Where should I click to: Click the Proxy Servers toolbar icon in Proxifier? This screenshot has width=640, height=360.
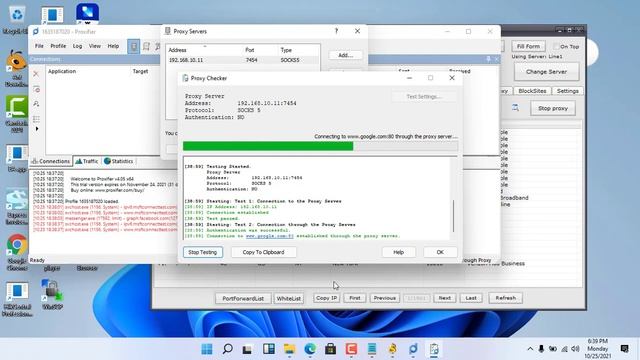(x=133, y=46)
